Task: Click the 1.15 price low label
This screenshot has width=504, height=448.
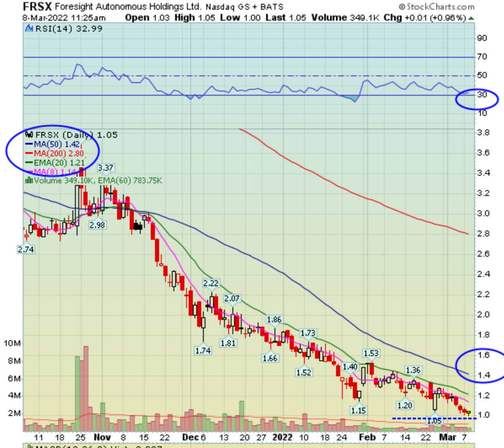Action: coord(358,410)
